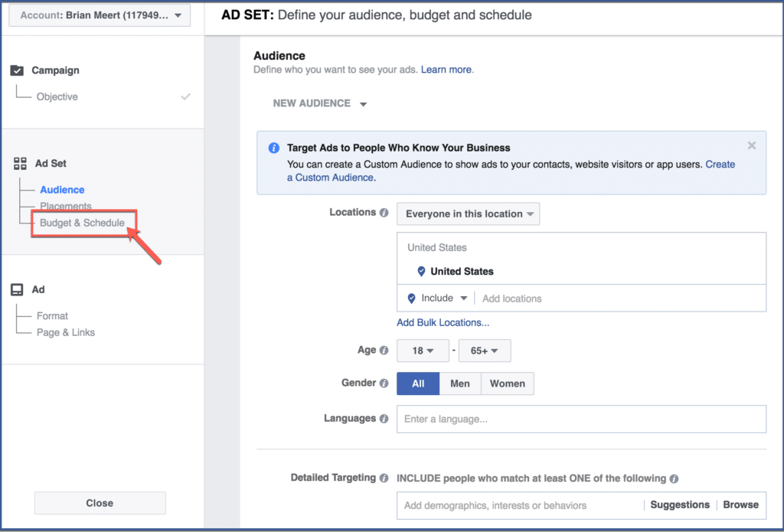Select Placements in the Ad Set steps
The width and height of the screenshot is (784, 532).
click(65, 206)
